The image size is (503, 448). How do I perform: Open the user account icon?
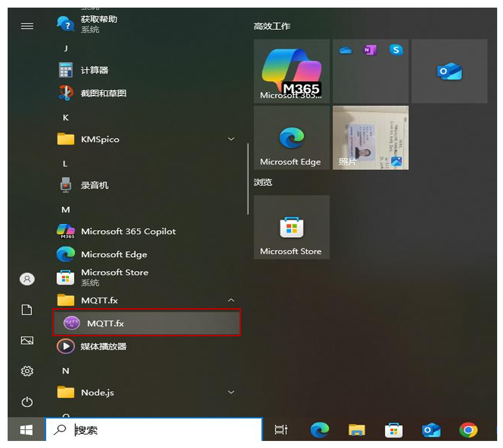tap(27, 279)
